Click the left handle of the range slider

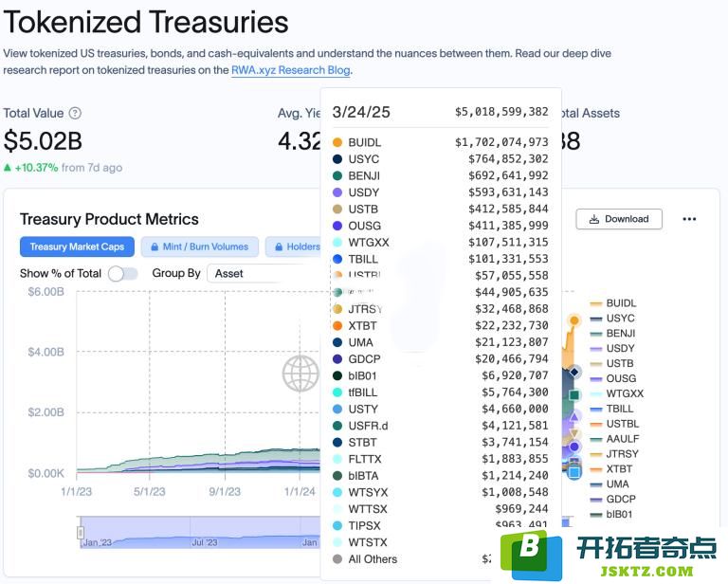pyautogui.click(x=81, y=532)
